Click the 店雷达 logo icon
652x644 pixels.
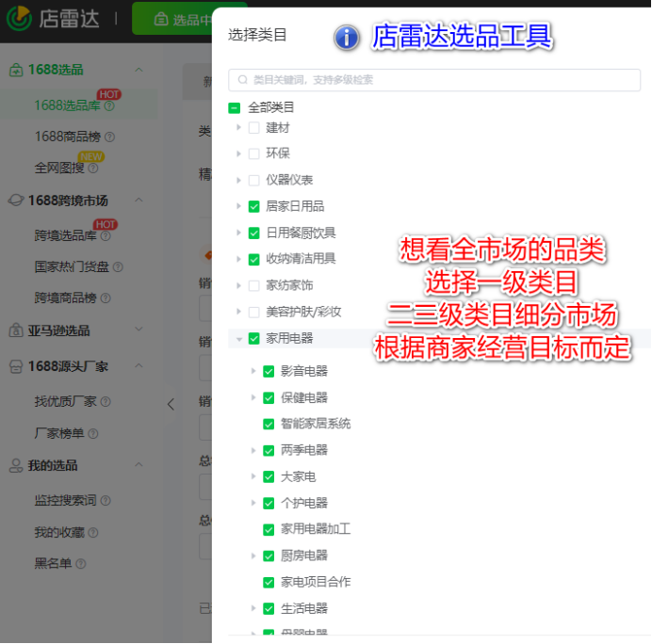pyautogui.click(x=19, y=18)
